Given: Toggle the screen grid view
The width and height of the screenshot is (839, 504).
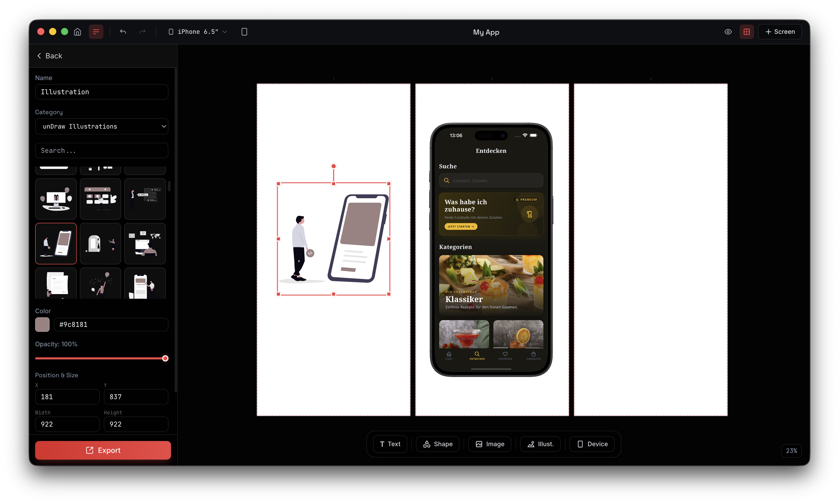Looking at the screenshot, I should pyautogui.click(x=747, y=31).
